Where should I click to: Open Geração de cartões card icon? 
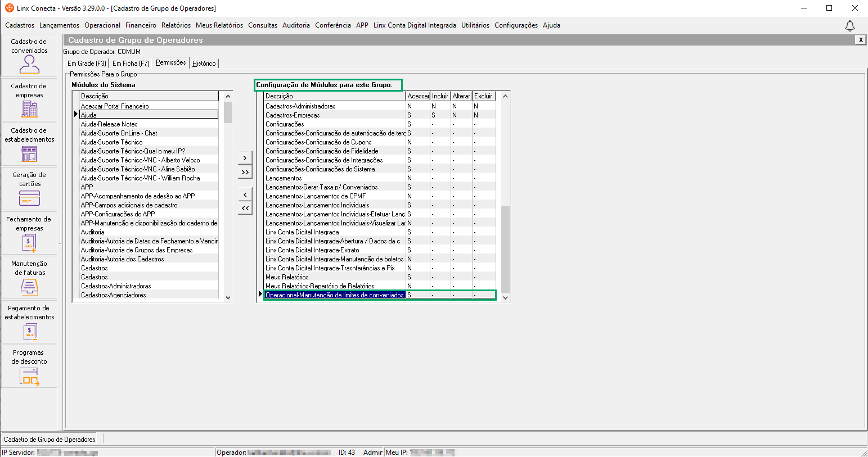click(x=29, y=198)
